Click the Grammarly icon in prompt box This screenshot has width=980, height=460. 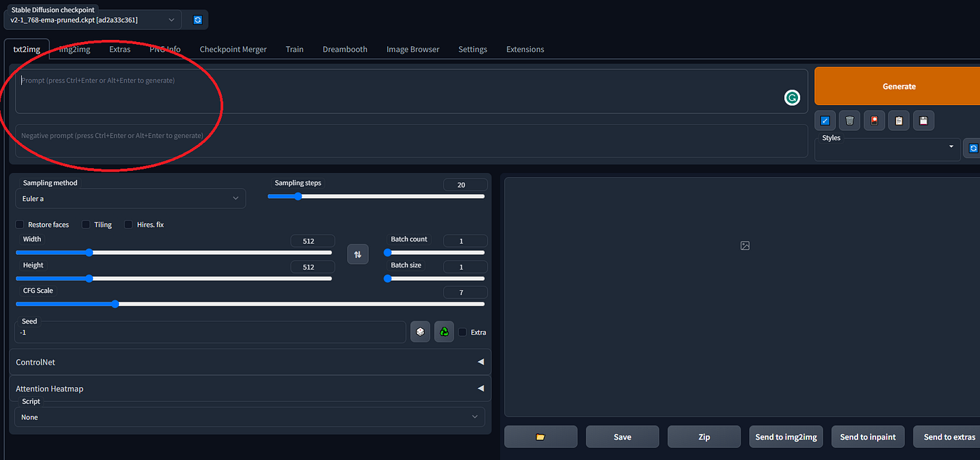pos(792,98)
